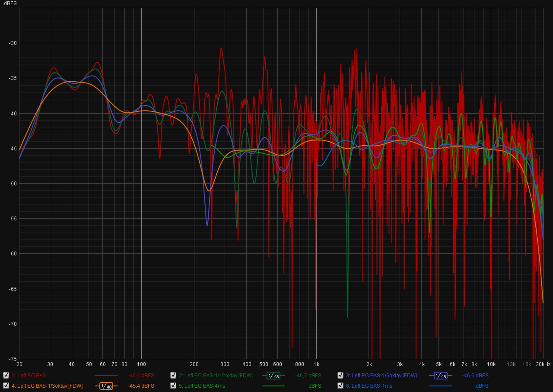Click the -50 level axis label

13,184
